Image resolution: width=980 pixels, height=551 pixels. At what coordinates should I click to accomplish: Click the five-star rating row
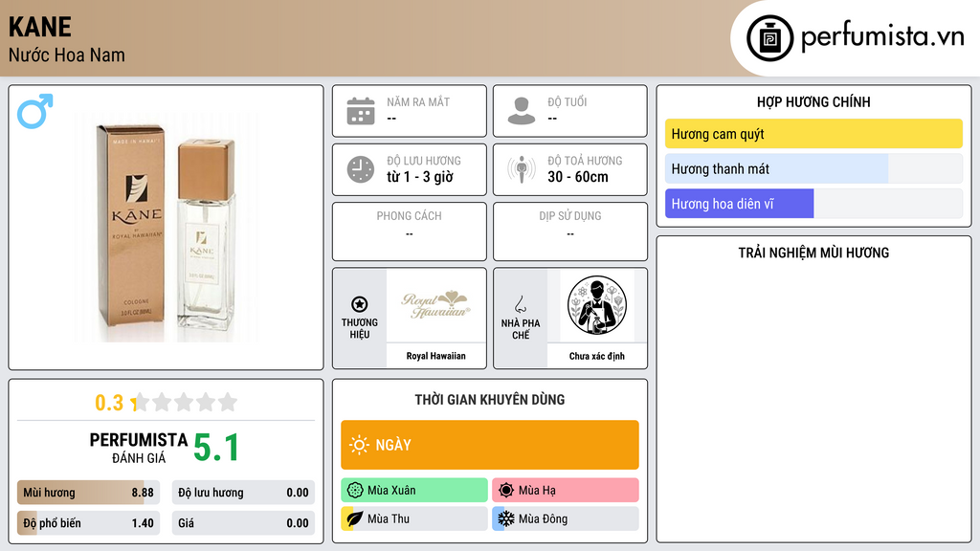[185, 403]
